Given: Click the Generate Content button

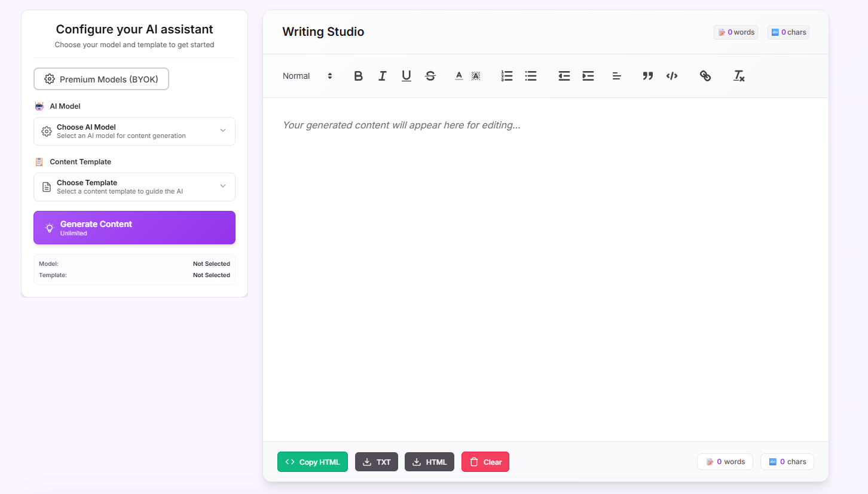Looking at the screenshot, I should pyautogui.click(x=135, y=228).
